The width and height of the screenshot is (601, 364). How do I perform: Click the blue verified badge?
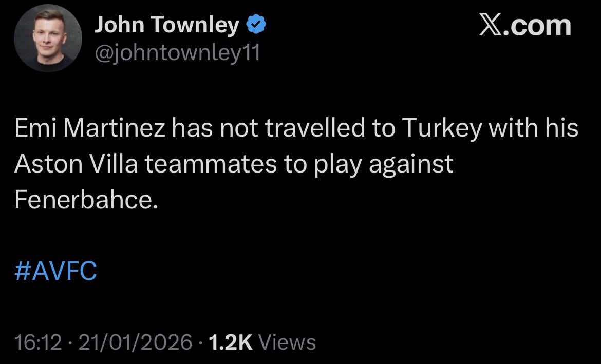point(257,25)
